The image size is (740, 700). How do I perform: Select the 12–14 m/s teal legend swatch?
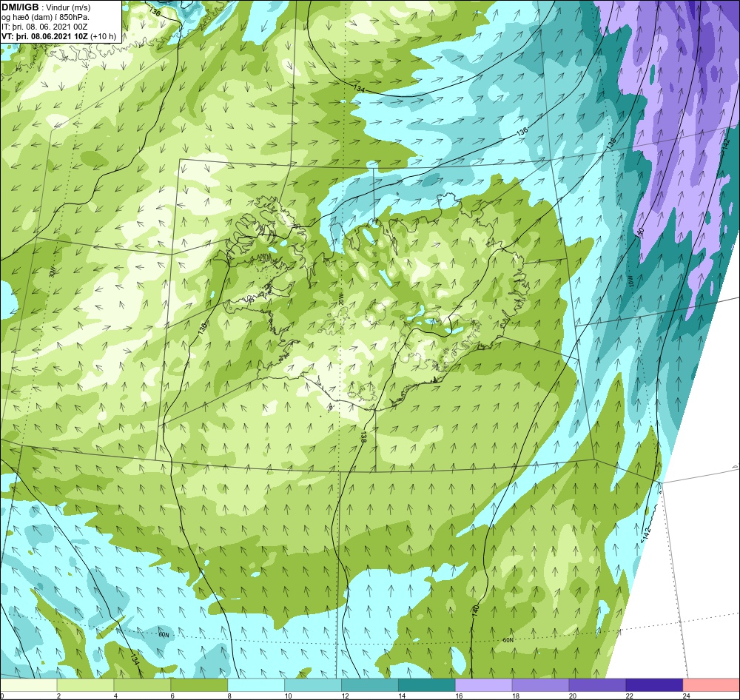(369, 684)
